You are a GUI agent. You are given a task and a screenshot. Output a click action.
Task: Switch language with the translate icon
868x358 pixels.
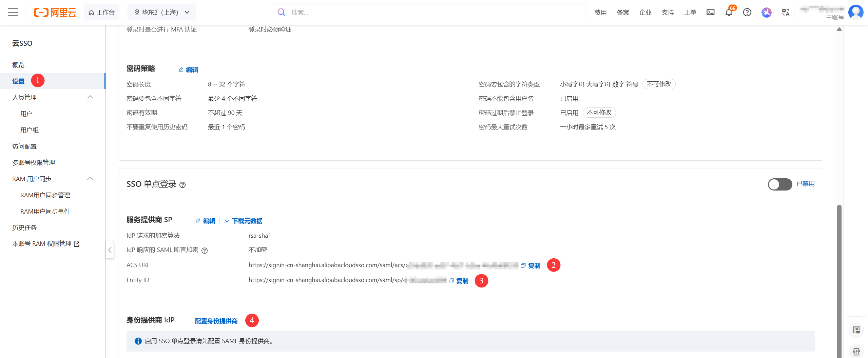pyautogui.click(x=786, y=13)
